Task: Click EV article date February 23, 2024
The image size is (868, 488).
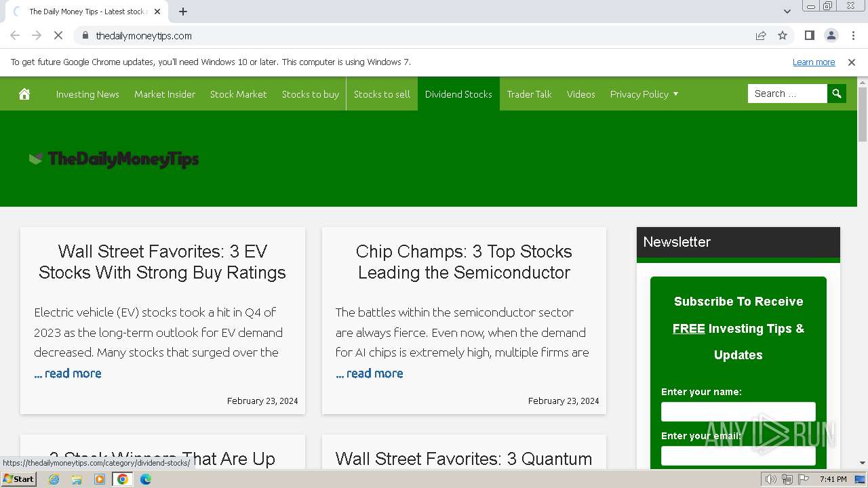Action: coord(262,401)
